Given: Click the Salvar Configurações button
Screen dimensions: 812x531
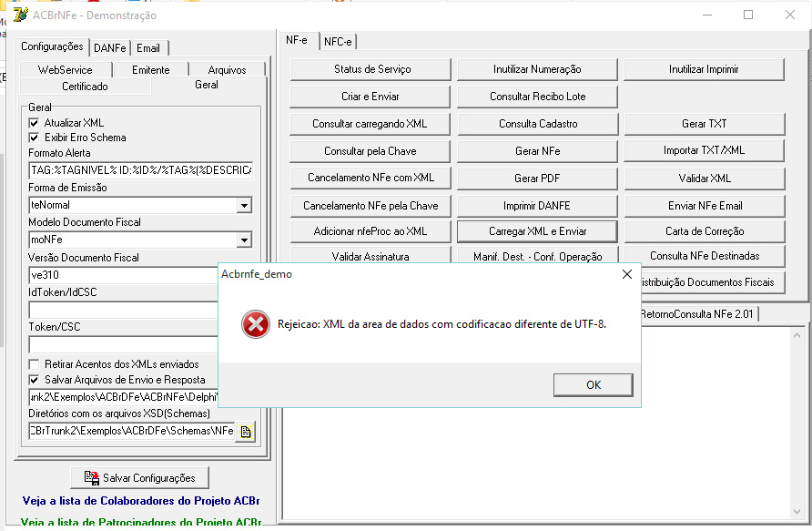Looking at the screenshot, I should [x=140, y=477].
